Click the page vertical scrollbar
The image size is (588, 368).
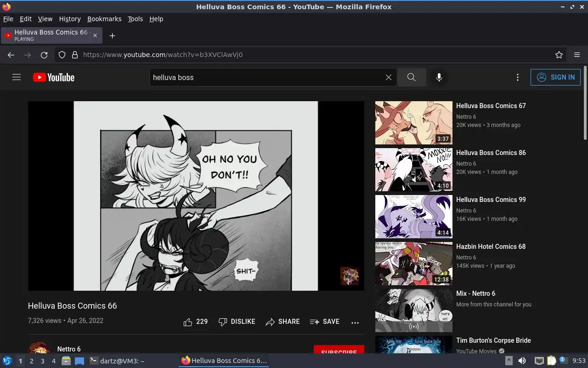point(585,103)
